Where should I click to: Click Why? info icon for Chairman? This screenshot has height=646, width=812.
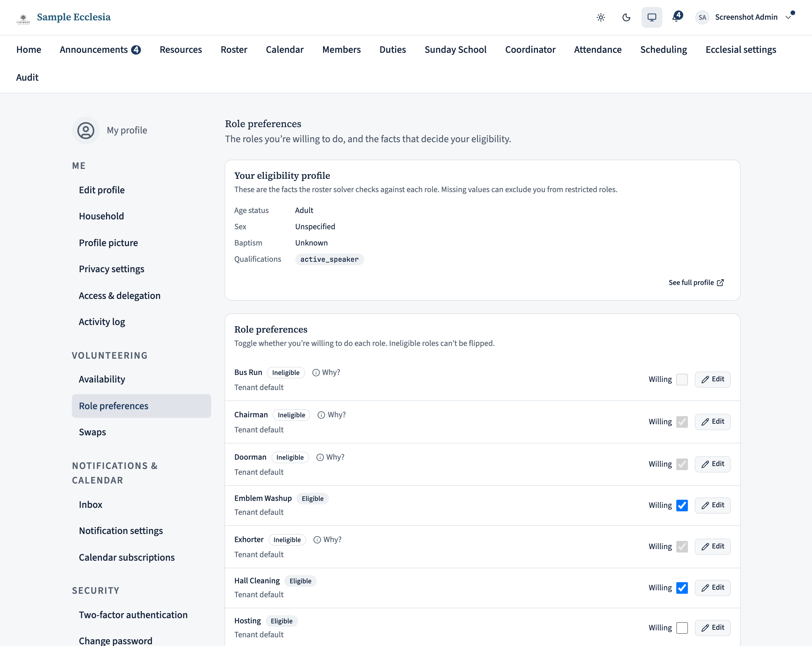[x=321, y=415]
